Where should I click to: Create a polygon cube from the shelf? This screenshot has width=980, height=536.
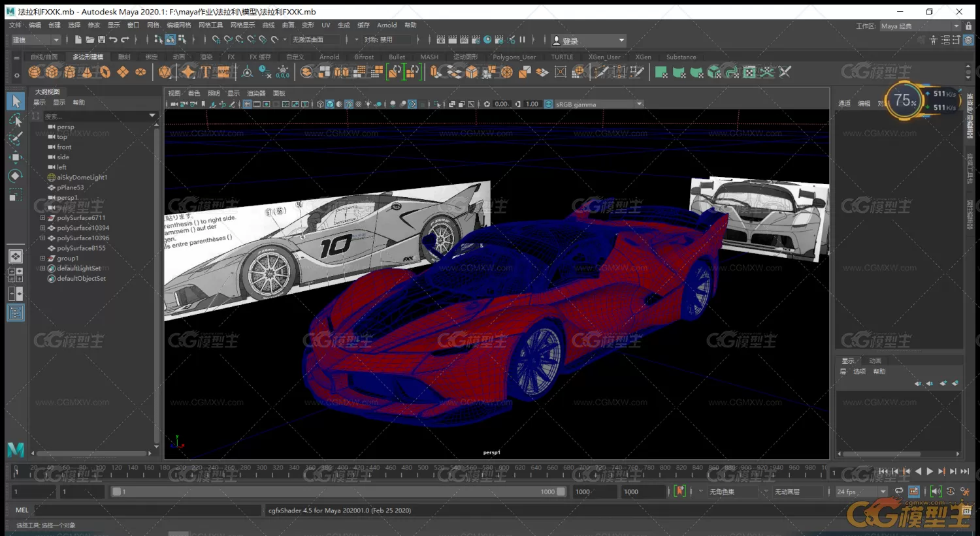52,72
